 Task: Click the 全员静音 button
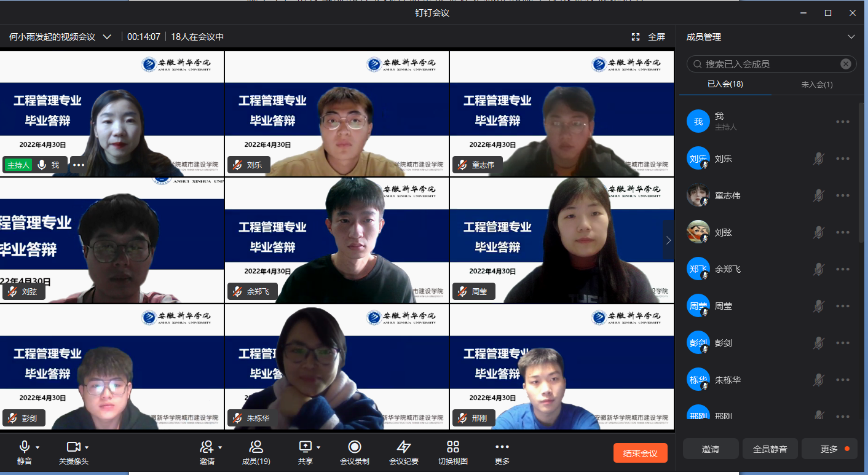pyautogui.click(x=770, y=449)
